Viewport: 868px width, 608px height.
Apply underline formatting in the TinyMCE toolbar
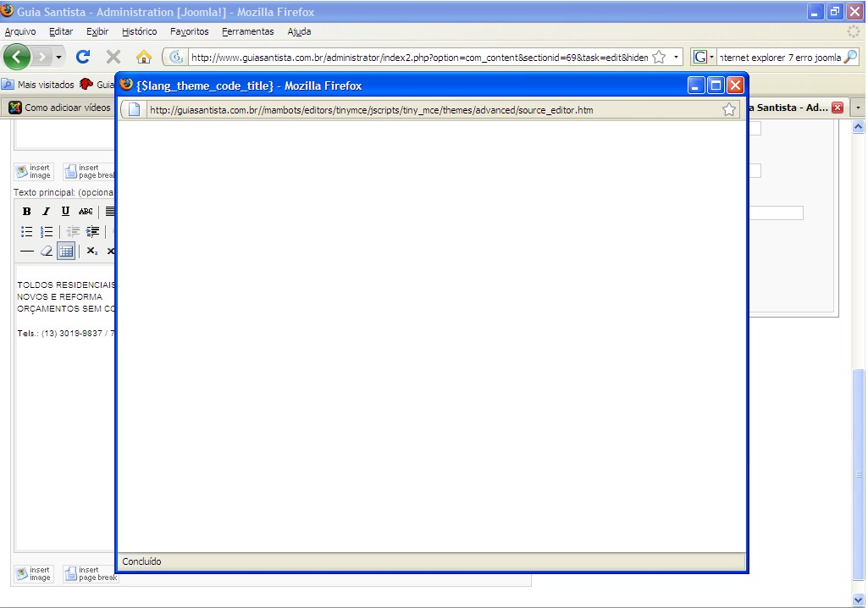coord(65,211)
